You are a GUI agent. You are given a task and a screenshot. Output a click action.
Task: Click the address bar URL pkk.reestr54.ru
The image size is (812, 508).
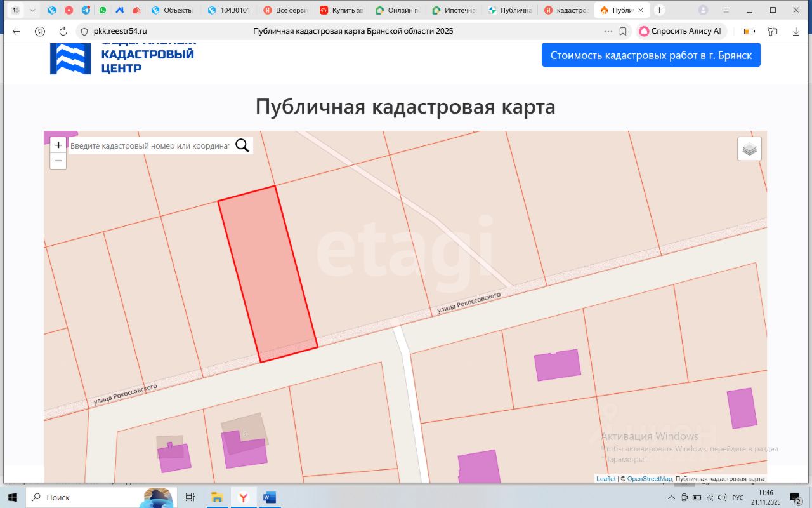tap(120, 31)
